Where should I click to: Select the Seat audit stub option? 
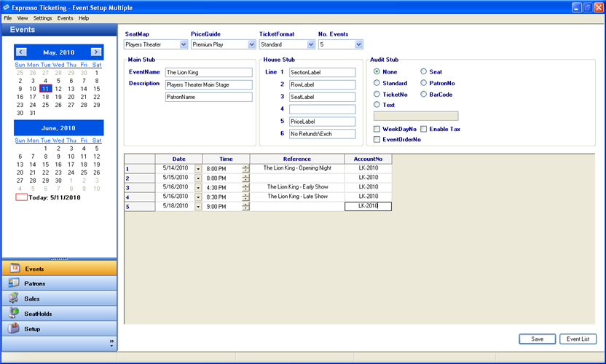[424, 71]
